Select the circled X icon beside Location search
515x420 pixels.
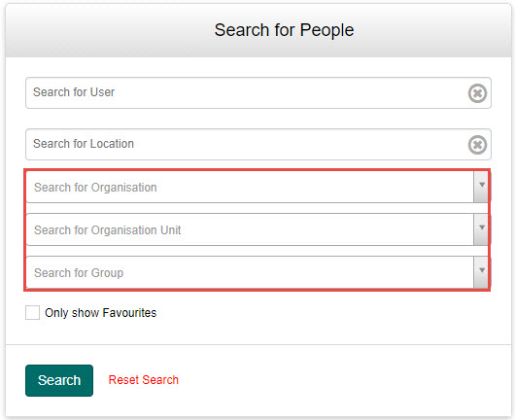click(x=477, y=145)
